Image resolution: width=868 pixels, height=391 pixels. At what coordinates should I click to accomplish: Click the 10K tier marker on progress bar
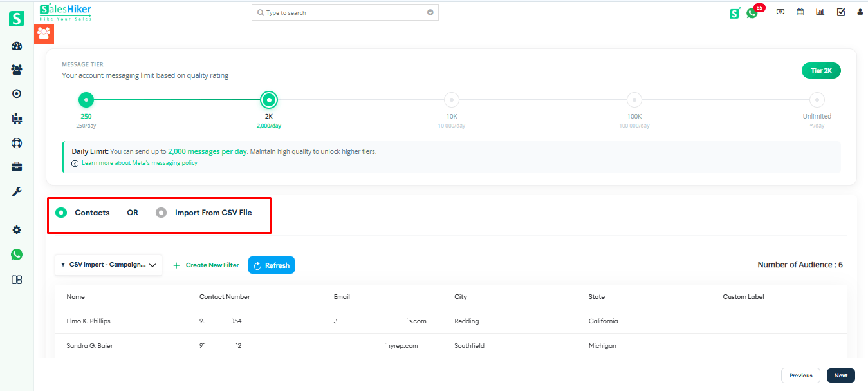(x=452, y=100)
